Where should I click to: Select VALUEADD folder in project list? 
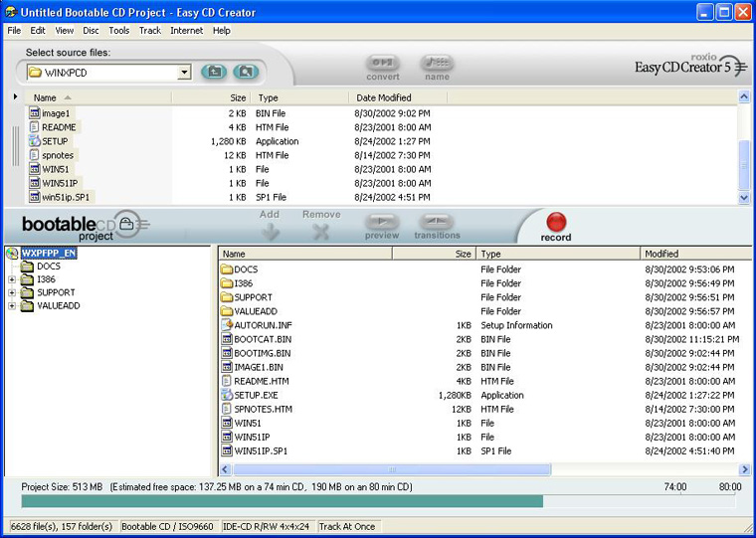[256, 311]
